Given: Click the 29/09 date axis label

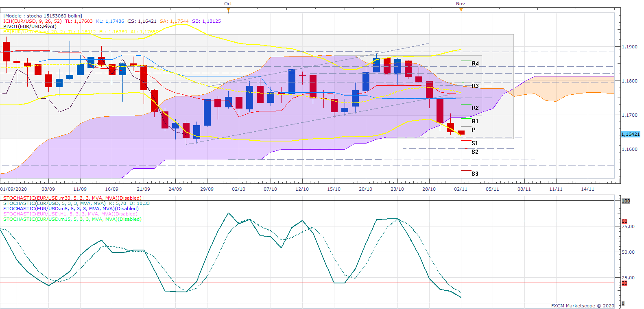Looking at the screenshot, I should coord(207,189).
